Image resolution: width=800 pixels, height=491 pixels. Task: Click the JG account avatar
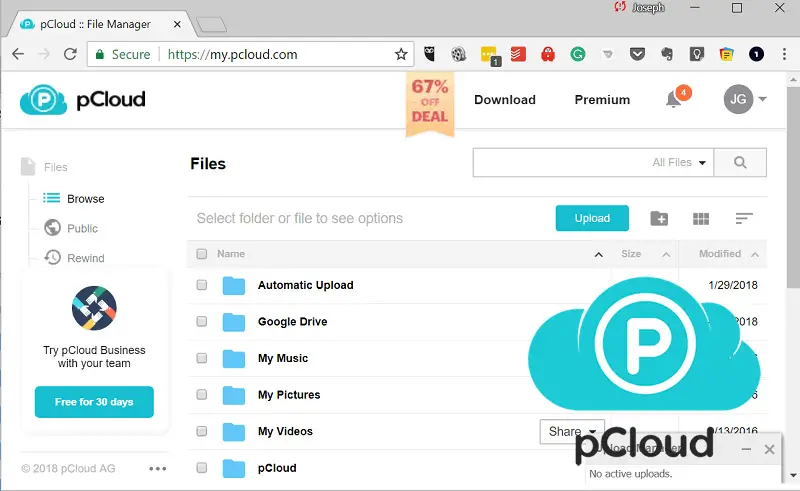(x=738, y=99)
